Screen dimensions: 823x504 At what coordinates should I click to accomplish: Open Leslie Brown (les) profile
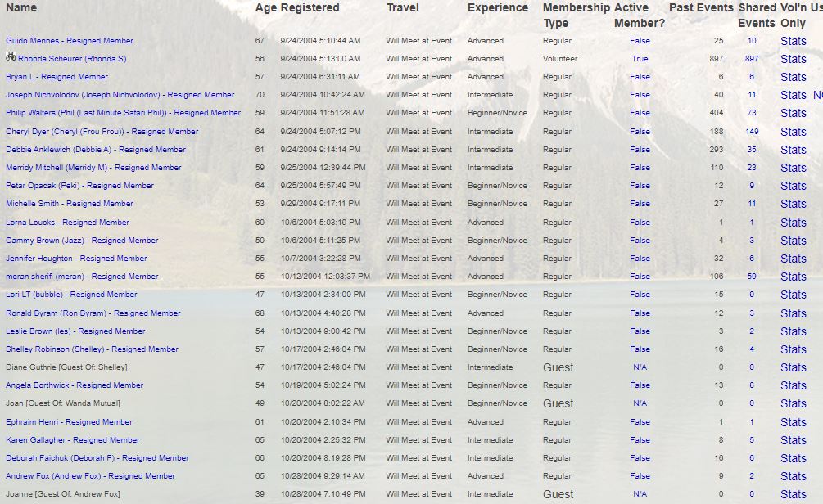[75, 331]
